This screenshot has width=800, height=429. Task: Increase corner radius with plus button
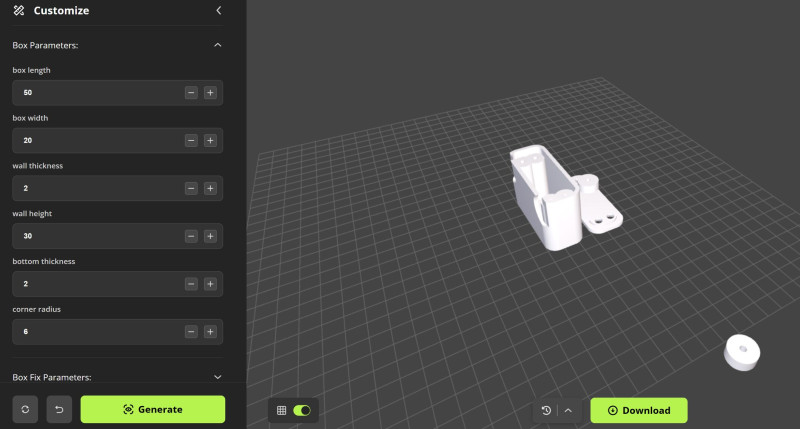pyautogui.click(x=210, y=332)
